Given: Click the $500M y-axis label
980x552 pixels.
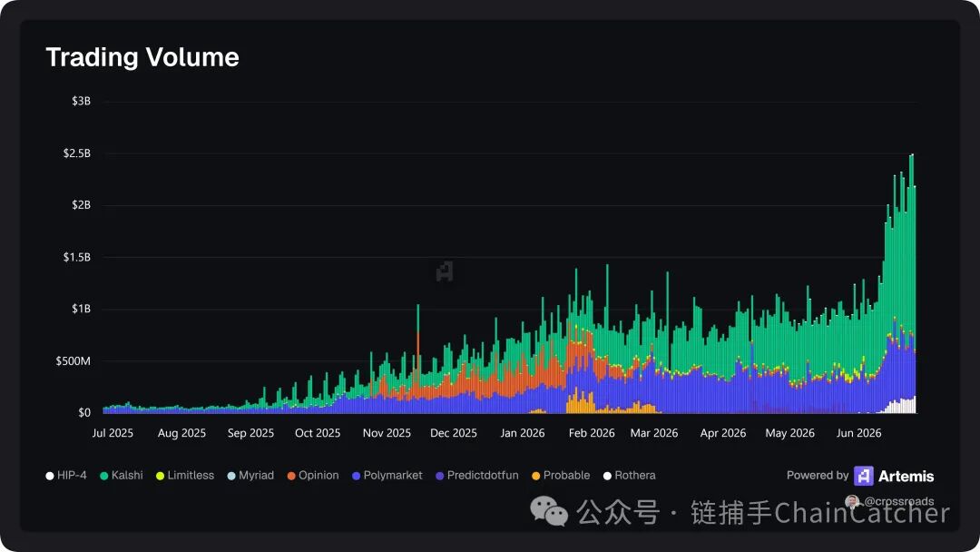Looking at the screenshot, I should tap(73, 360).
